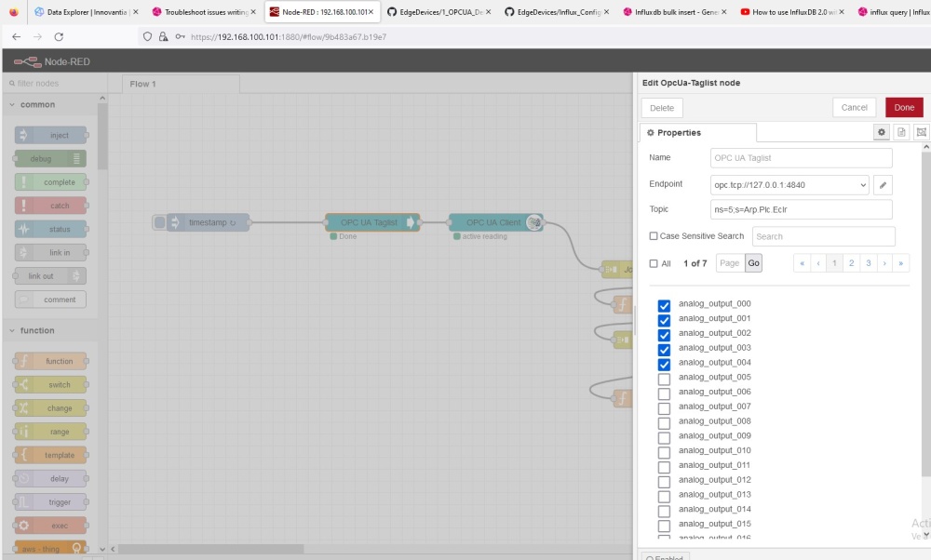Image resolution: width=931 pixels, height=560 pixels.
Task: Uncheck analog_output_000 tag
Action: 664,305
